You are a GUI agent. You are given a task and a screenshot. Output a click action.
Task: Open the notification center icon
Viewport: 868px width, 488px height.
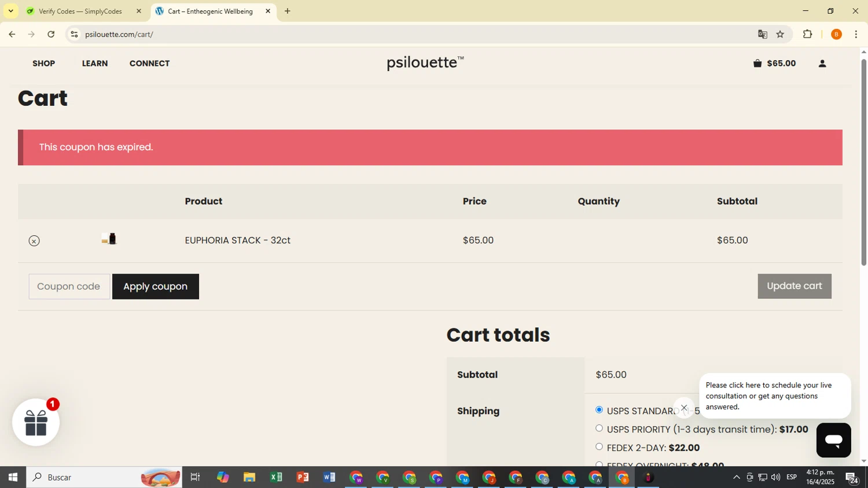pos(852,478)
